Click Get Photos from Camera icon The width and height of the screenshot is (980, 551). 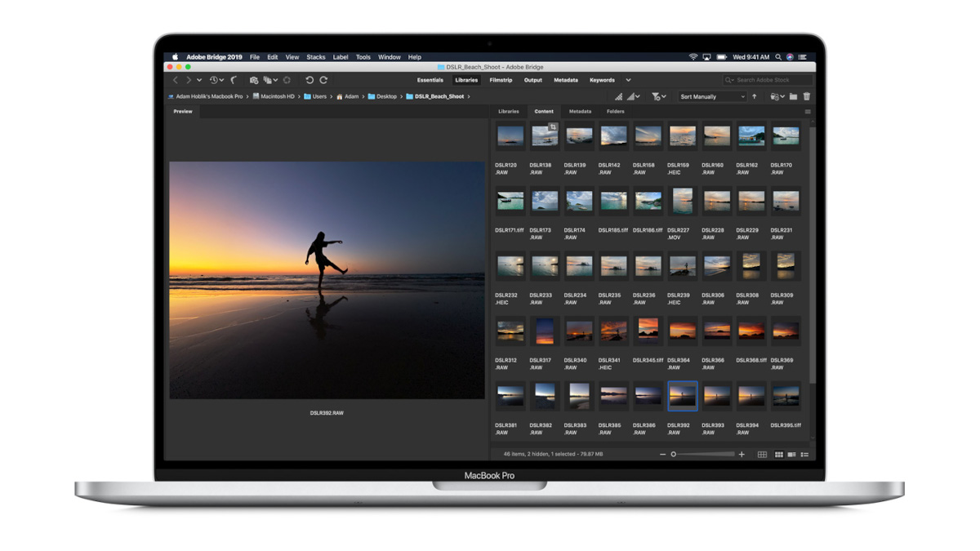coord(254,80)
